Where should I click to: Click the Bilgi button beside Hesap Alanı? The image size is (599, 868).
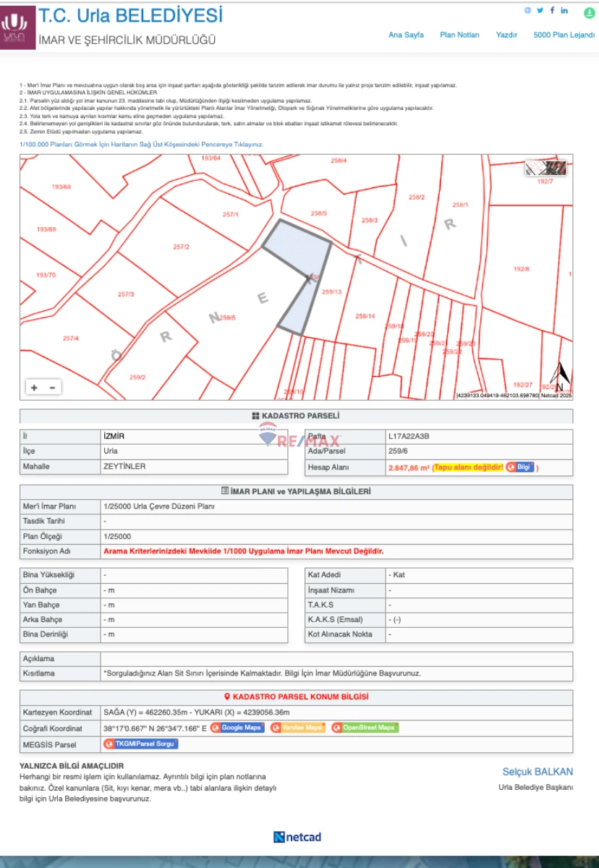tap(520, 467)
